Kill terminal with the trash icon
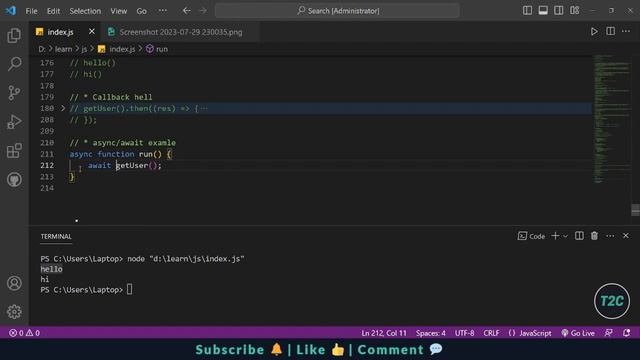 [594, 236]
